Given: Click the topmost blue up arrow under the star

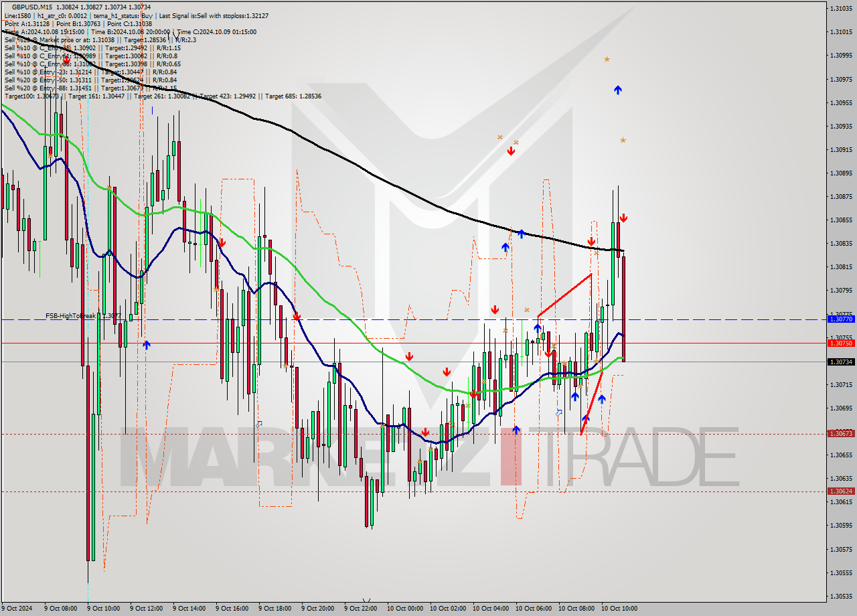Looking at the screenshot, I should [618, 89].
